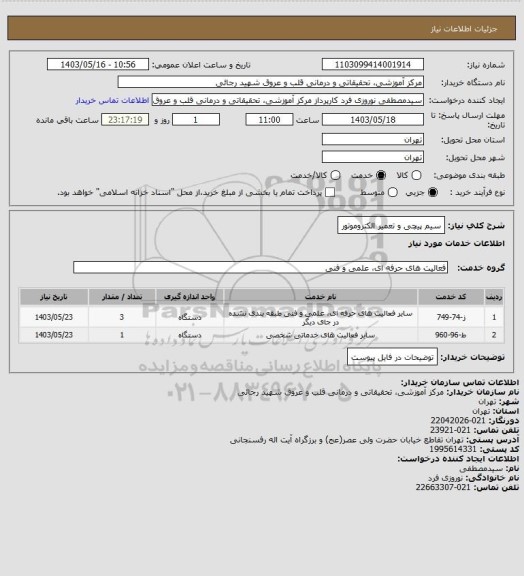Screen dimensions: 524x576
Task: Click the گروه خدمت field
Action: pos(260,268)
